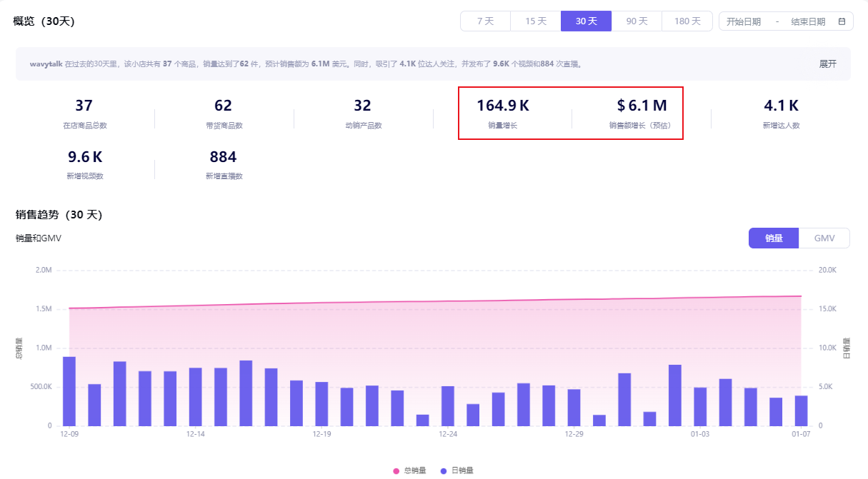Expand the summary with 展开

pyautogui.click(x=827, y=64)
